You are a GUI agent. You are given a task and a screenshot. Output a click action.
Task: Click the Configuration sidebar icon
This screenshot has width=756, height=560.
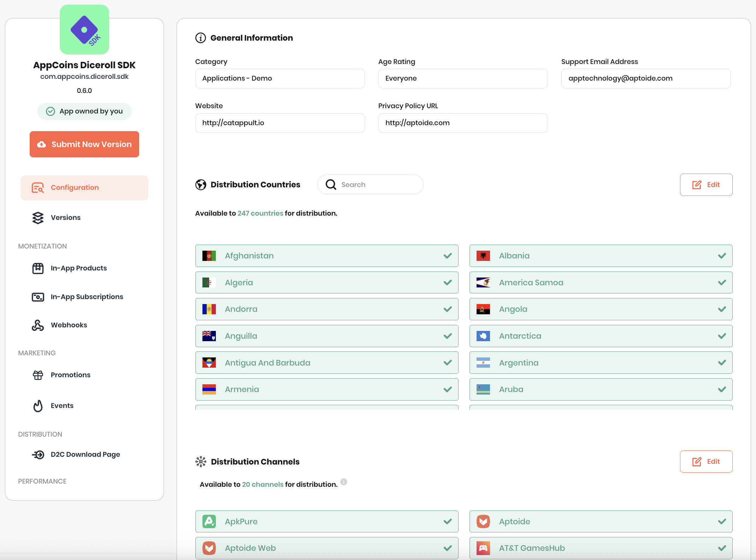(38, 188)
